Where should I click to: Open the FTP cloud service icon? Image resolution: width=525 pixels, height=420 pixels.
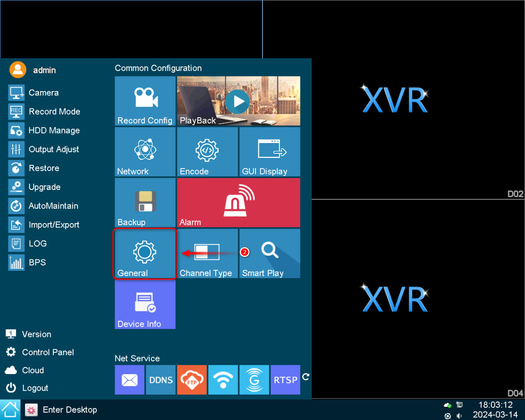[192, 380]
